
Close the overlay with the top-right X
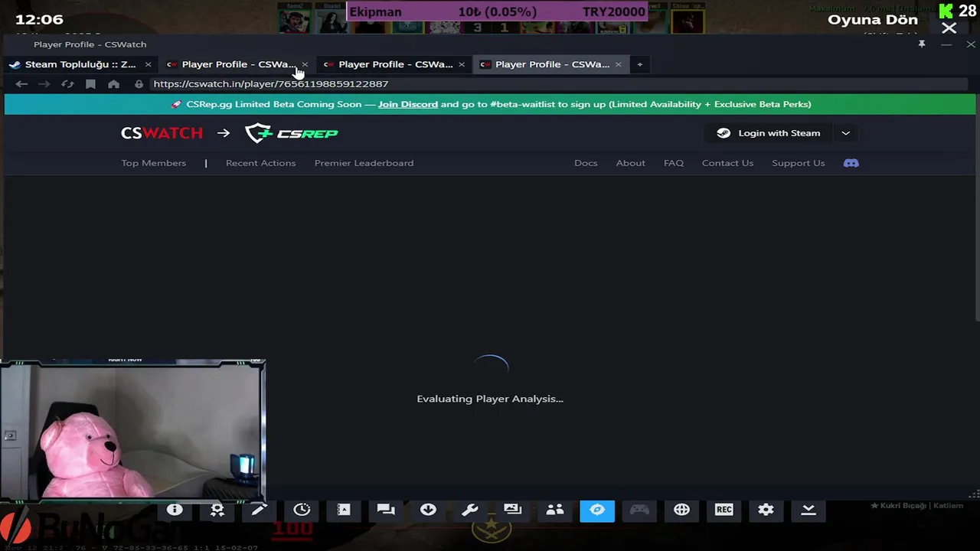[x=949, y=28]
